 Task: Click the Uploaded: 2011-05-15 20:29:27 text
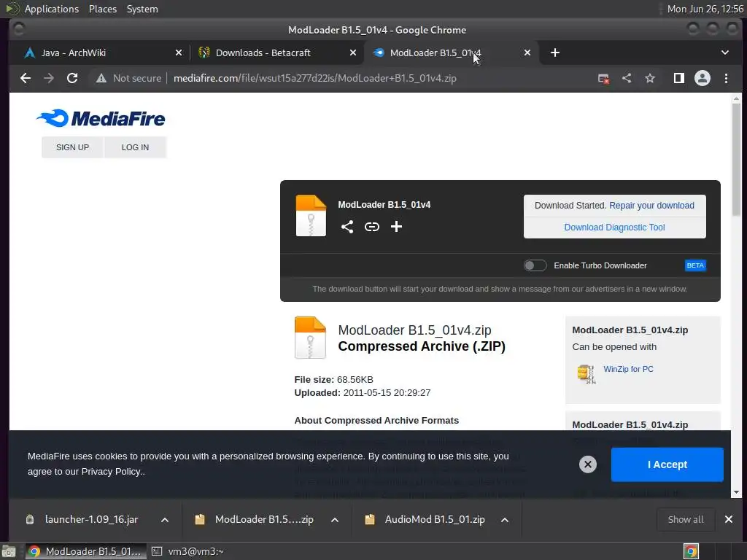tap(362, 393)
